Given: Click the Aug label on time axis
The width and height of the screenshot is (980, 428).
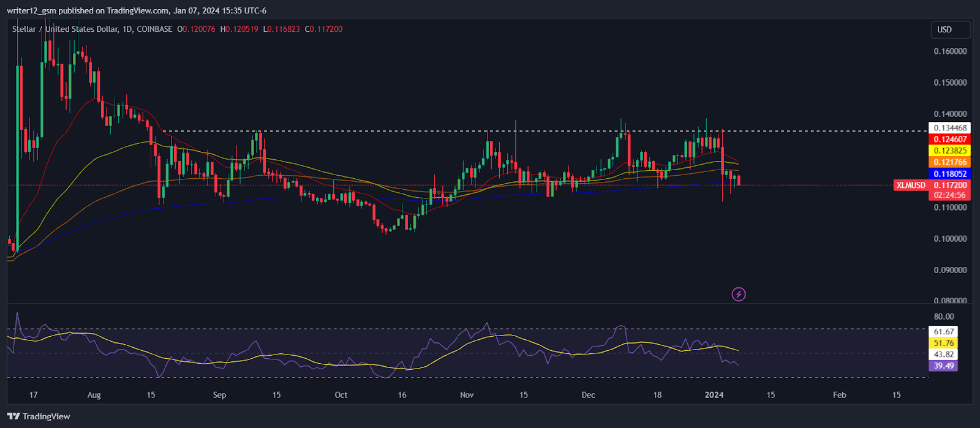Looking at the screenshot, I should click(94, 395).
